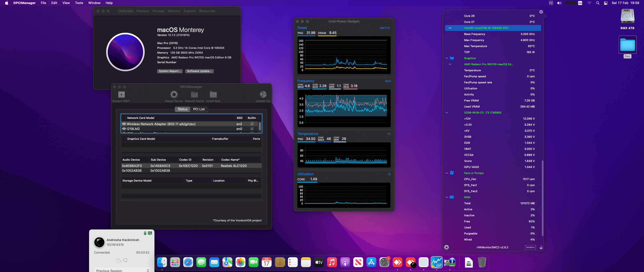The image size is (644, 272).
Task: Open App Store from the Dock
Action: [371, 262]
